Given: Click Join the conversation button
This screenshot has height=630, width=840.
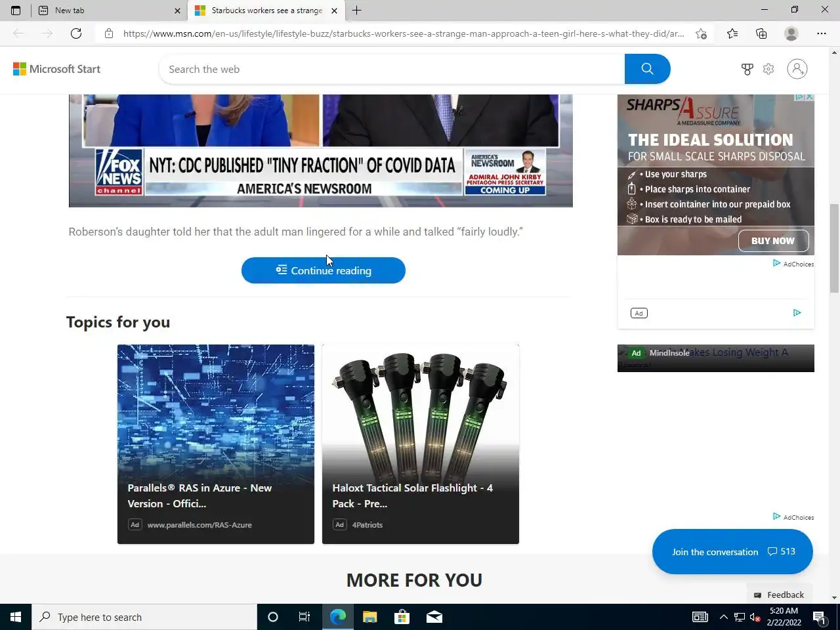Looking at the screenshot, I should click(732, 552).
